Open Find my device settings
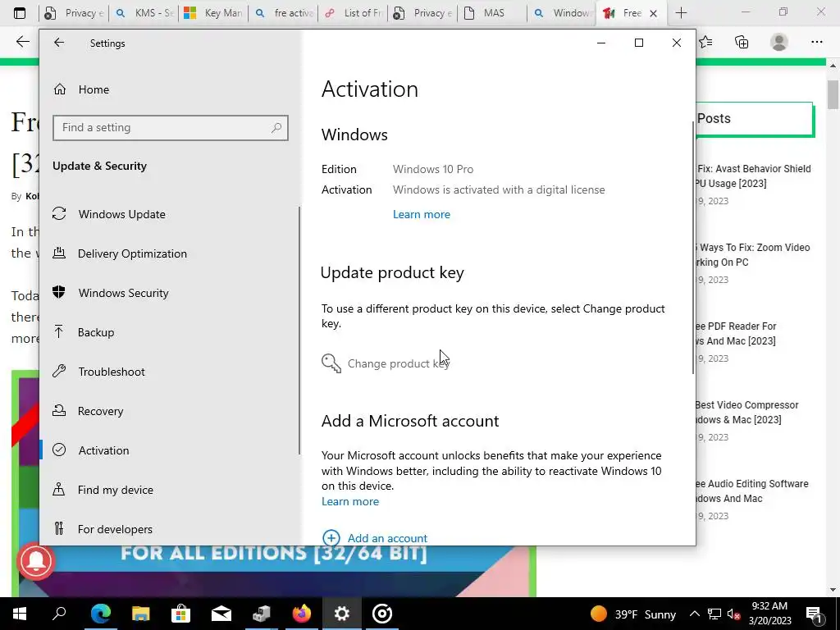The width and height of the screenshot is (840, 630). click(x=103, y=490)
